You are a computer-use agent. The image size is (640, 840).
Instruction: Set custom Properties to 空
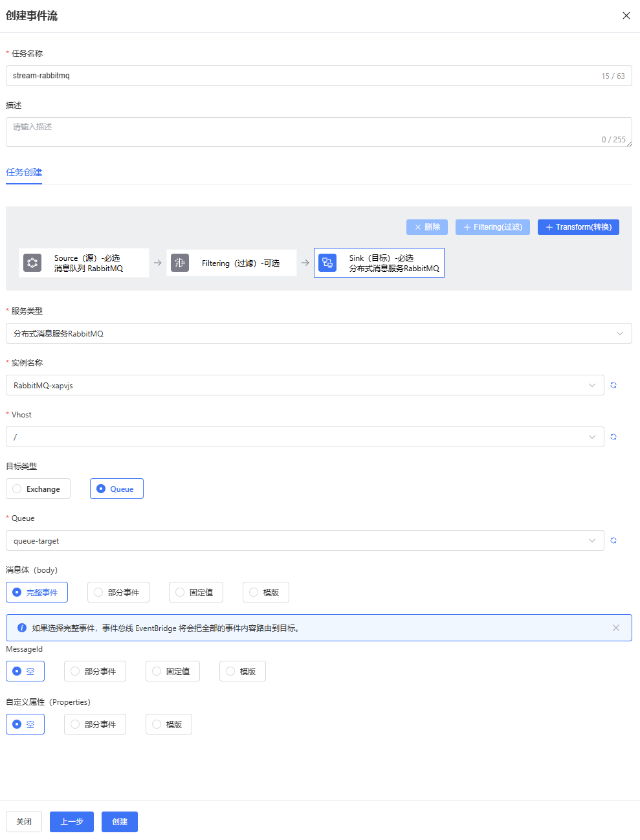25,724
